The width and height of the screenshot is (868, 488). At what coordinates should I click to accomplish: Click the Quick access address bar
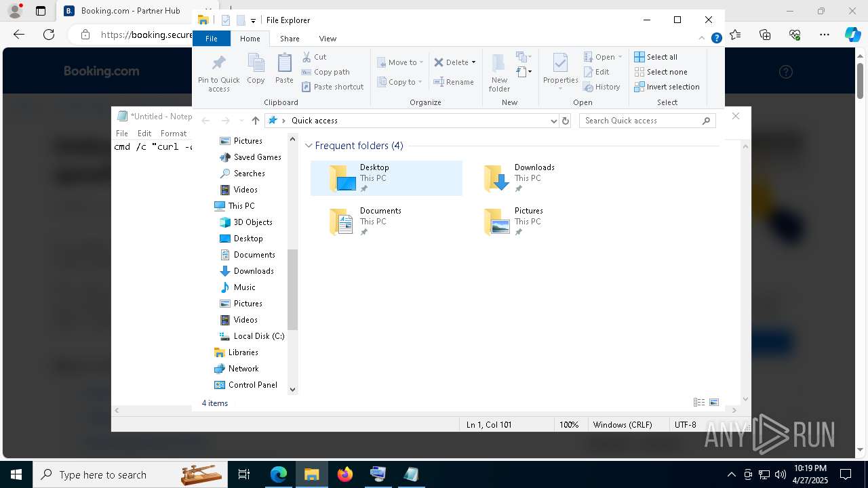point(410,121)
